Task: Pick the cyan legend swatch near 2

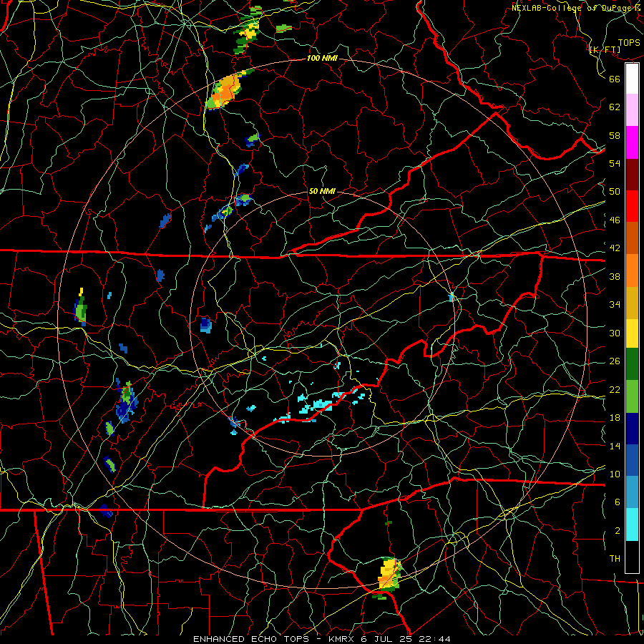Action: 632,525
